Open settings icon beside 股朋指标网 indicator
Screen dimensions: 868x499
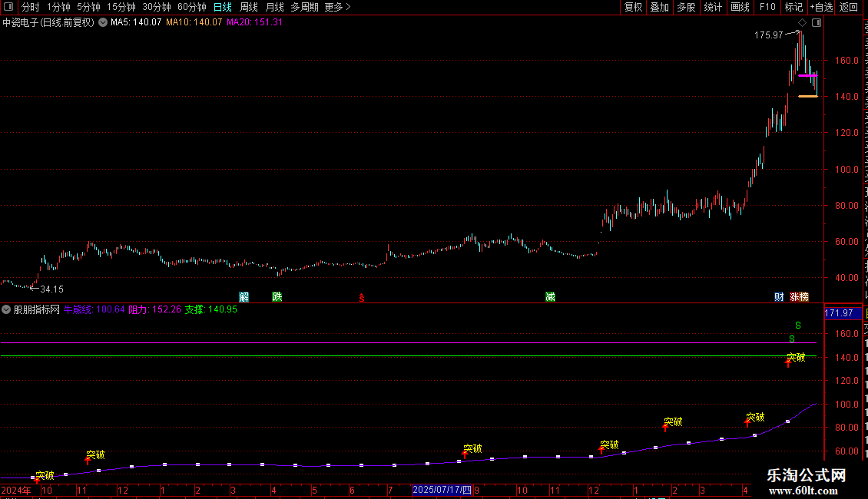(6, 310)
